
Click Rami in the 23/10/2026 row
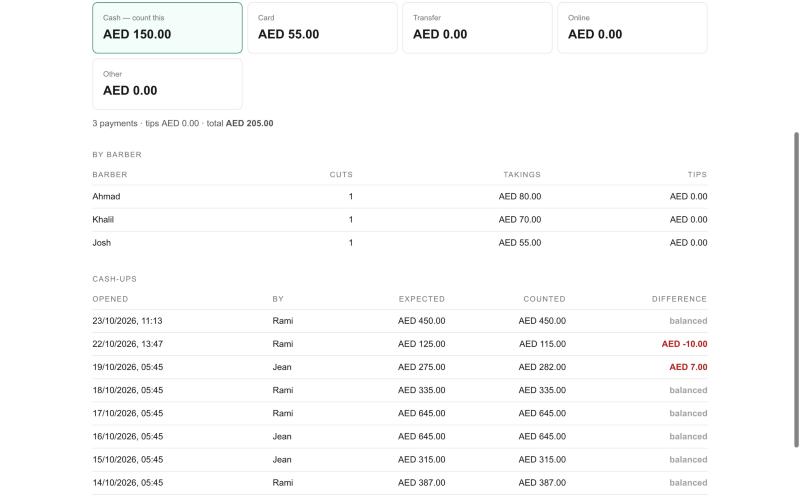point(283,321)
